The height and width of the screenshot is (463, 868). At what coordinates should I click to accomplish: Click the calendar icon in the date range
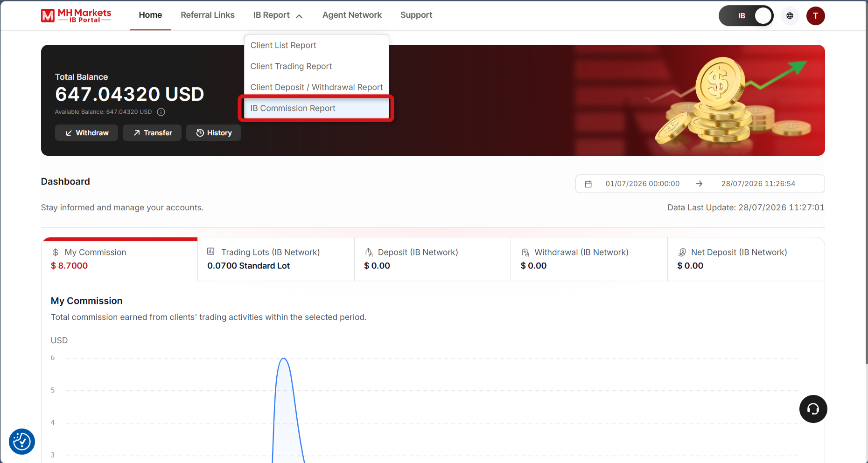pos(588,184)
